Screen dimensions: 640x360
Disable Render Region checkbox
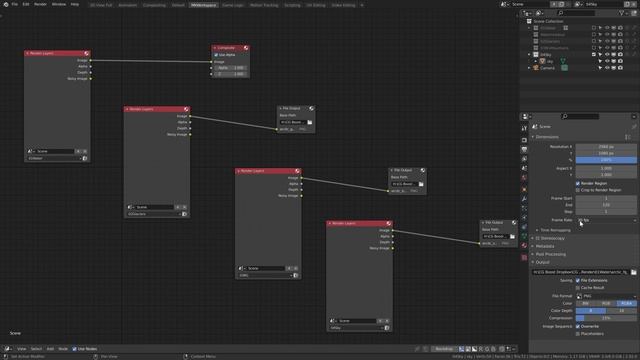click(x=578, y=184)
